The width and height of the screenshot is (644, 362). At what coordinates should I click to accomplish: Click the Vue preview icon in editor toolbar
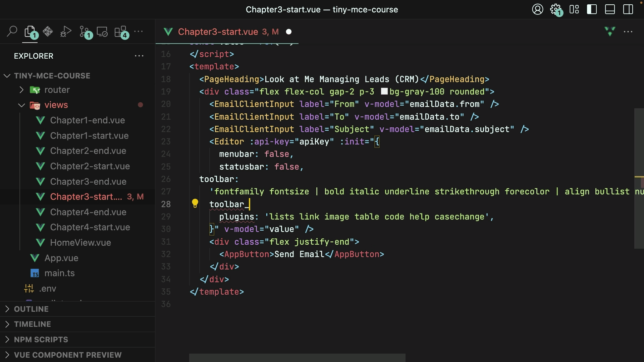[610, 32]
